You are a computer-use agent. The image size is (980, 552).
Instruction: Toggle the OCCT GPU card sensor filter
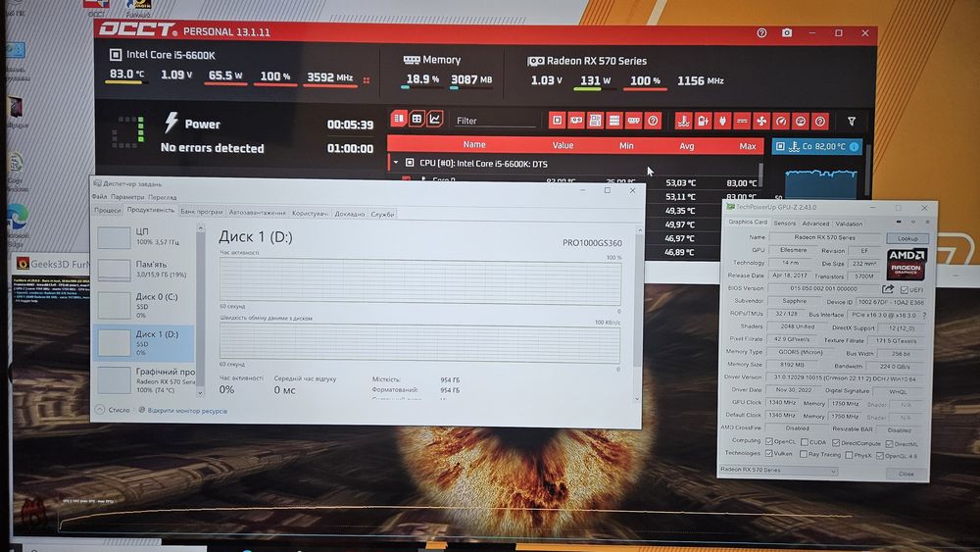point(576,120)
